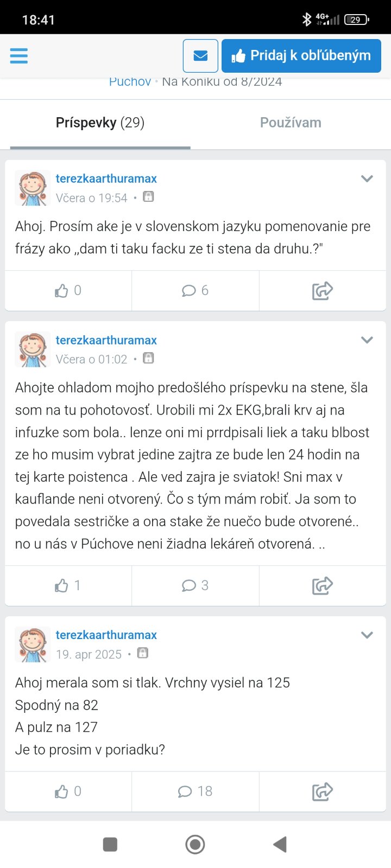Expand options chevron on second post
391x868 pixels.
click(x=367, y=340)
